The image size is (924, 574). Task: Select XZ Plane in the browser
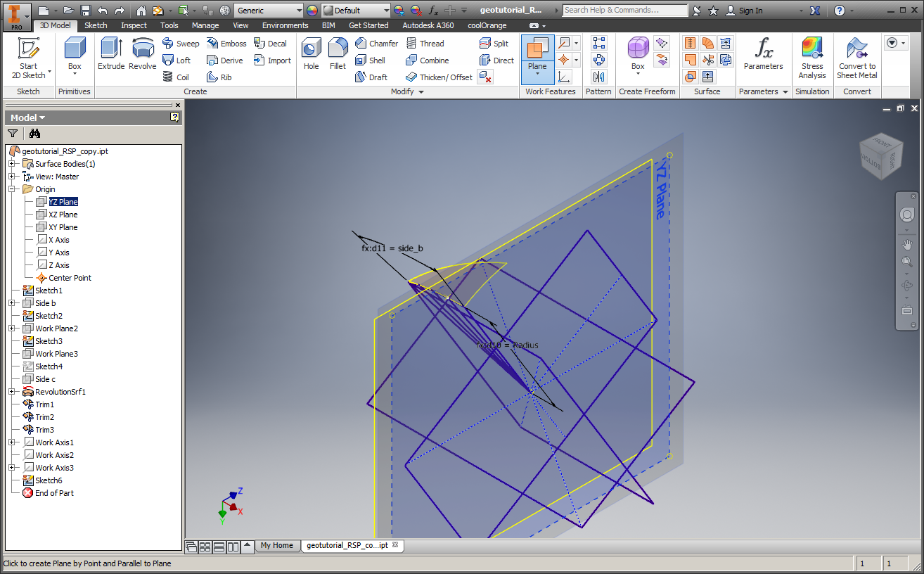click(63, 215)
